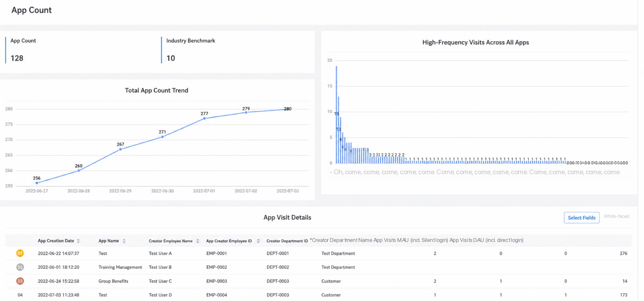This screenshot has height=301, width=644.
Task: Click the gray rank 02 badge
Action: [20, 267]
